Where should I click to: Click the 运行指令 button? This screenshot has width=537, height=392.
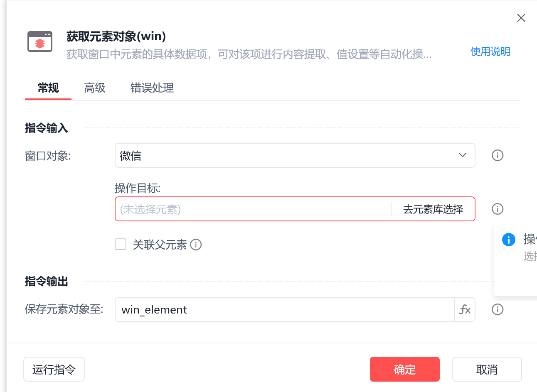54,369
